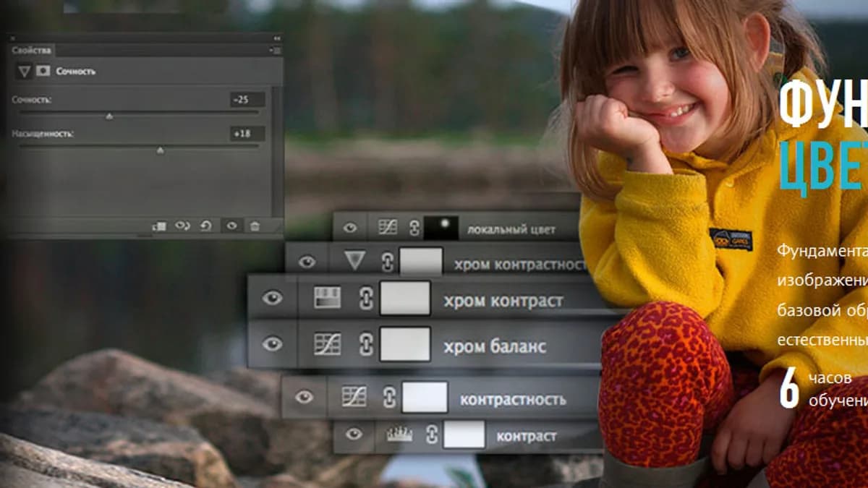Click vibrance triangle icon on хром контрастность layer
This screenshot has width=868, height=488.
pyautogui.click(x=354, y=261)
